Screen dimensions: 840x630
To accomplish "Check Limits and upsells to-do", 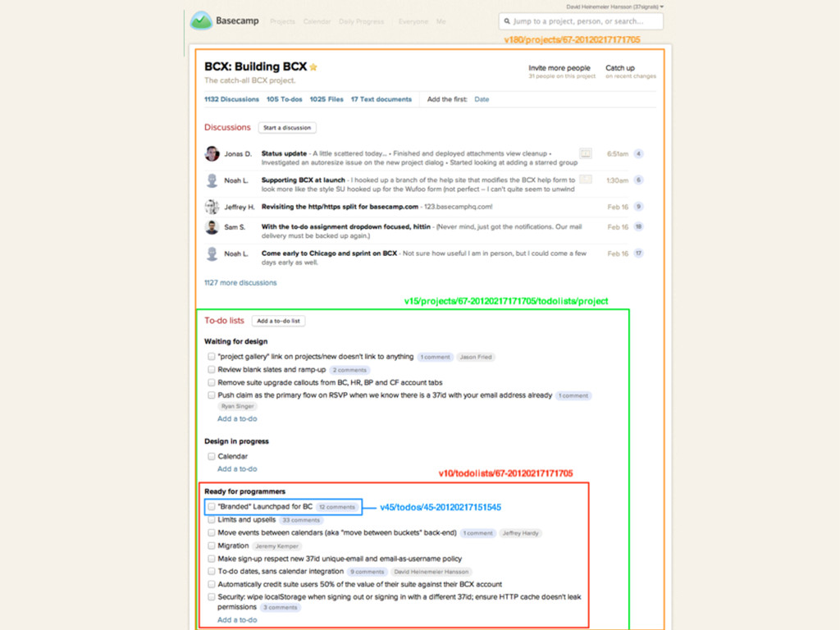I will pos(211,519).
